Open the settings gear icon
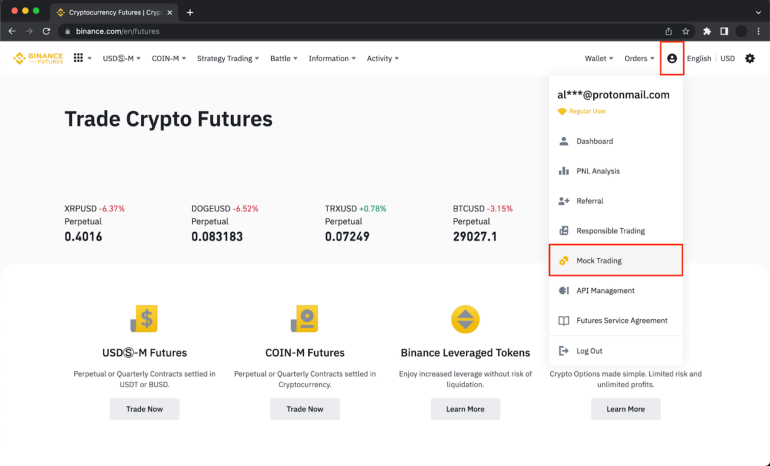Screen dimensions: 770x466 pos(750,58)
